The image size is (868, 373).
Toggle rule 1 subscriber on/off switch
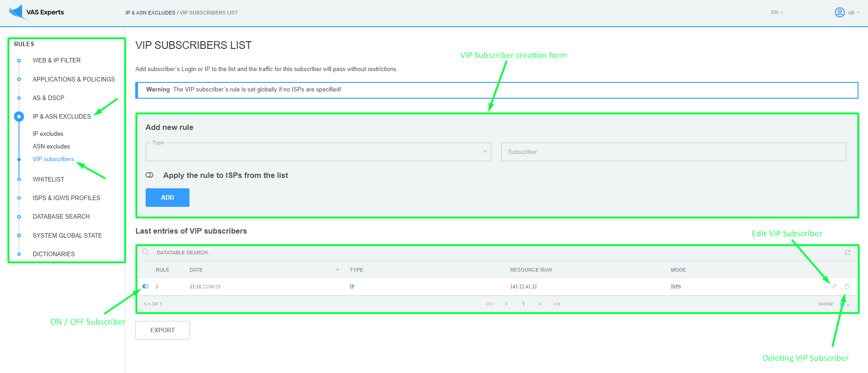pos(145,287)
